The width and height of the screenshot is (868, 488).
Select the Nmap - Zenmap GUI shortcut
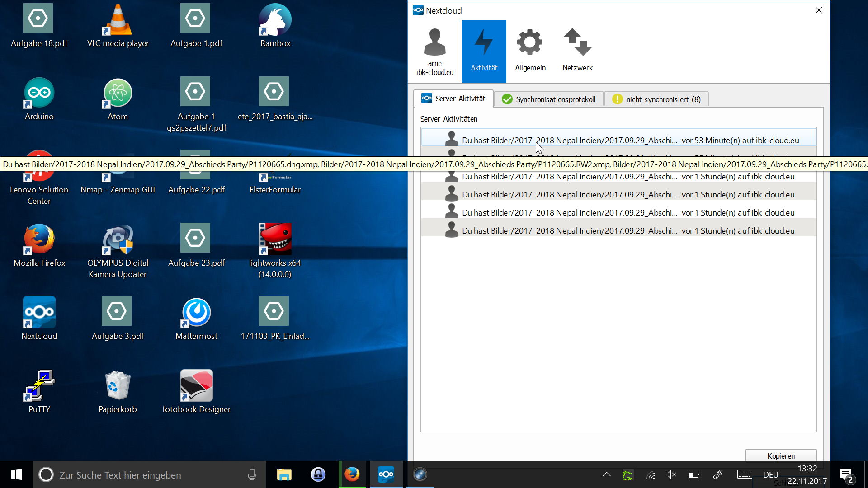[118, 183]
